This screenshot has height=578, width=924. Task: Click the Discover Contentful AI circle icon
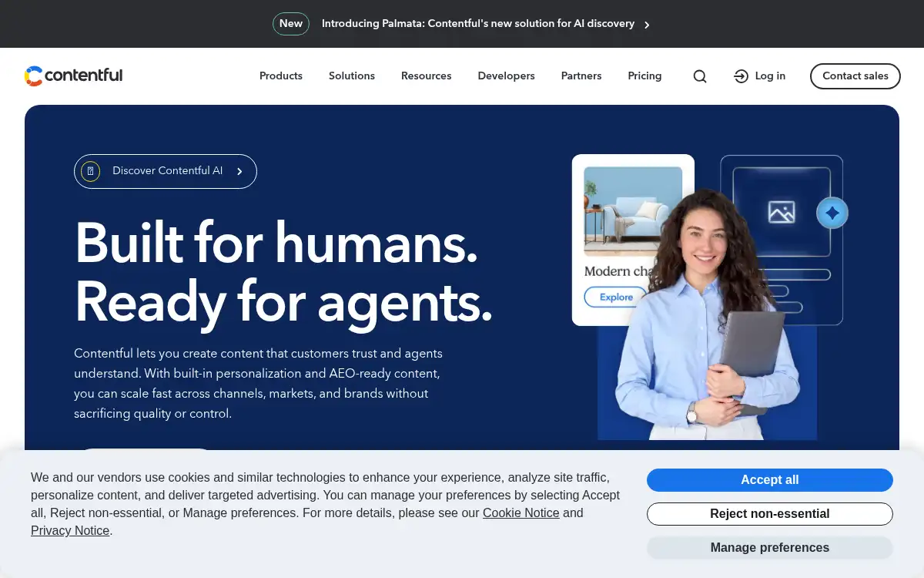(x=91, y=171)
